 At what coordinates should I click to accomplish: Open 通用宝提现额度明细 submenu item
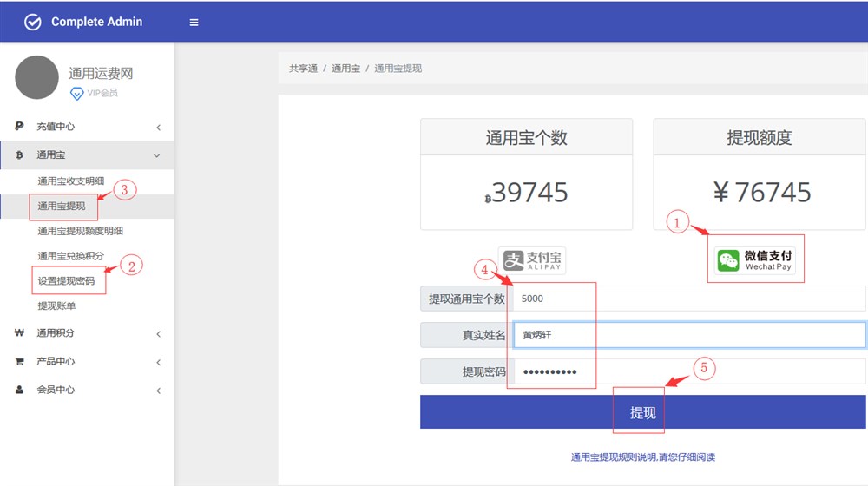[80, 231]
